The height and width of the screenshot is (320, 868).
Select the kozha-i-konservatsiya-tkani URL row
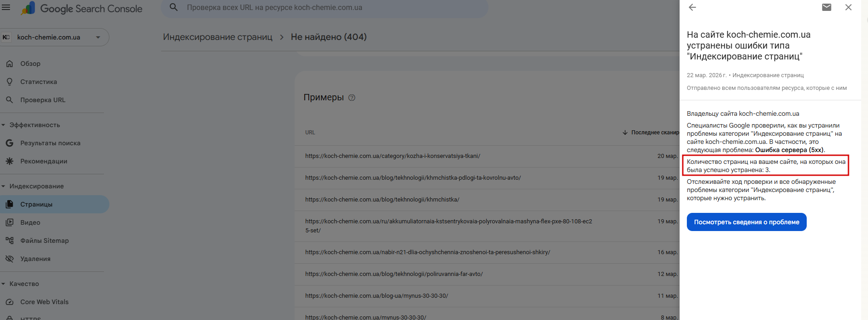coord(487,156)
